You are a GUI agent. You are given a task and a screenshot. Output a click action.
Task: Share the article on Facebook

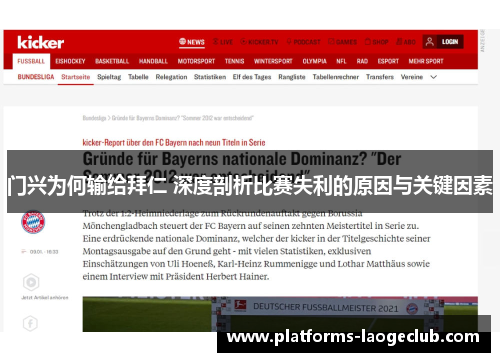tap(30, 323)
